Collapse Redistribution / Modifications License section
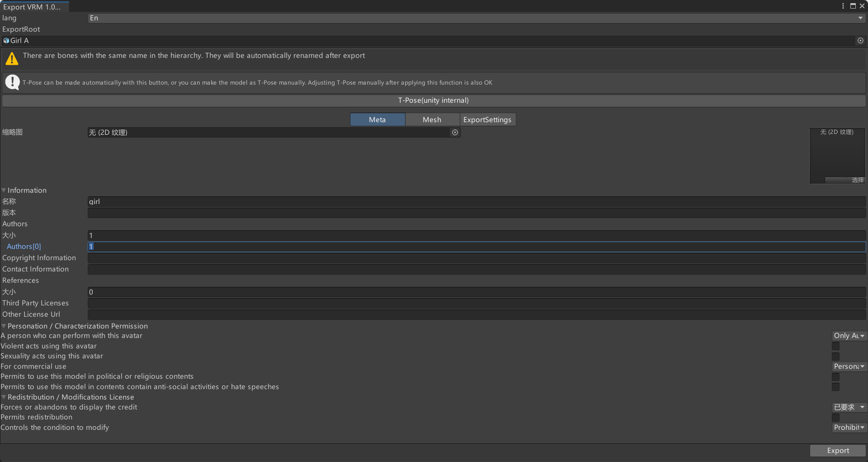The image size is (868, 462). pos(4,397)
